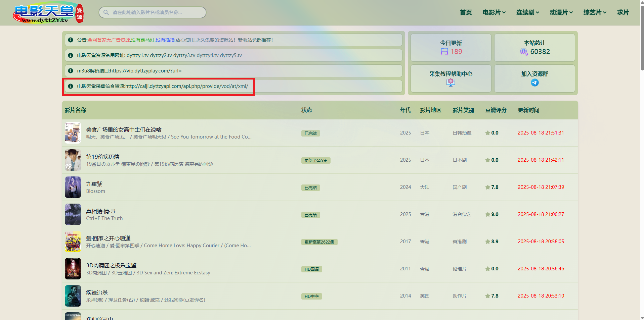Screen dimensions: 644x320
Task: Expand the 综艺片 dropdown menu
Action: coord(595,12)
